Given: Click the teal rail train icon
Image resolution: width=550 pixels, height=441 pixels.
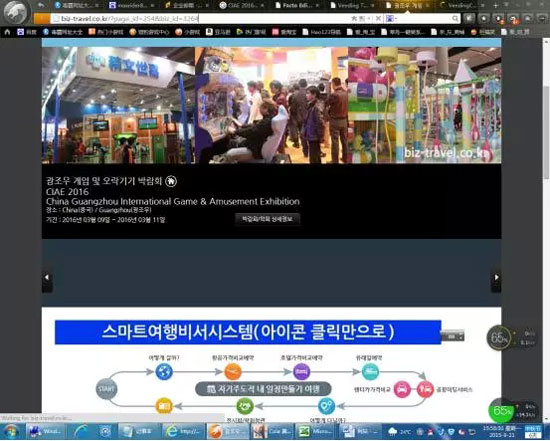Looking at the screenshot, I should (x=370, y=372).
